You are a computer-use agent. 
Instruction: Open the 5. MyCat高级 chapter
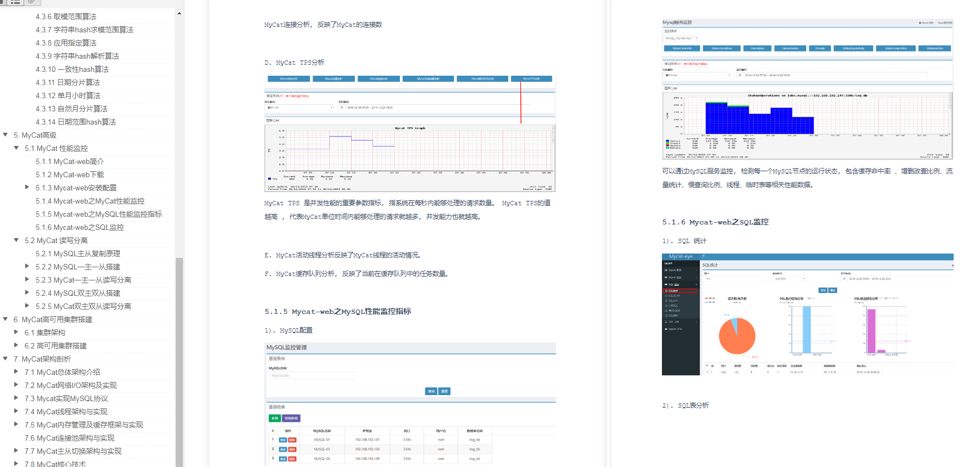(35, 135)
